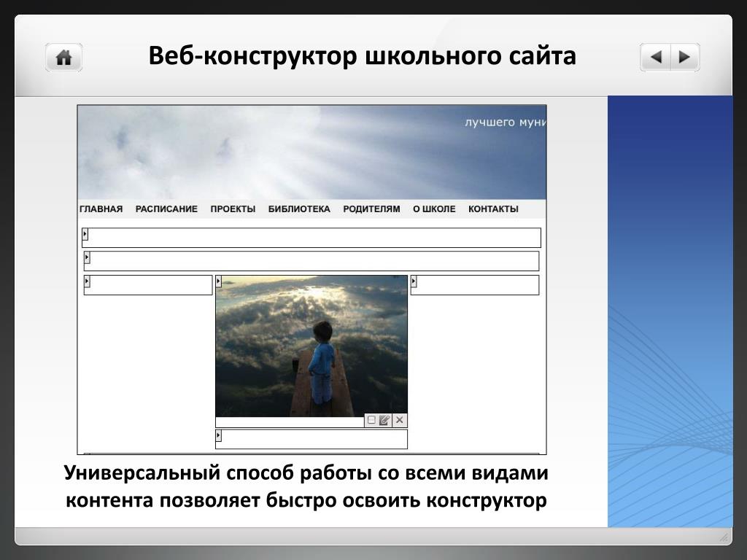Viewport: 747px width, 560px height.
Task: Expand arrow of first wide block under menu
Action: [85, 234]
